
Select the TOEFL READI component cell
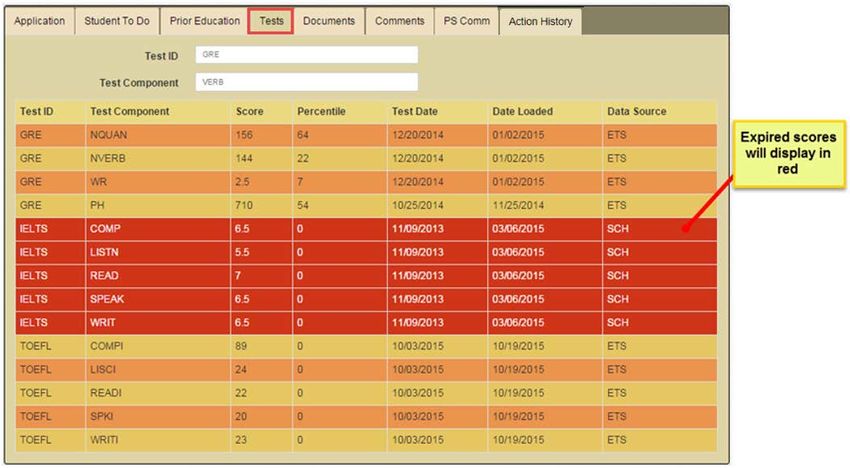coord(158,393)
